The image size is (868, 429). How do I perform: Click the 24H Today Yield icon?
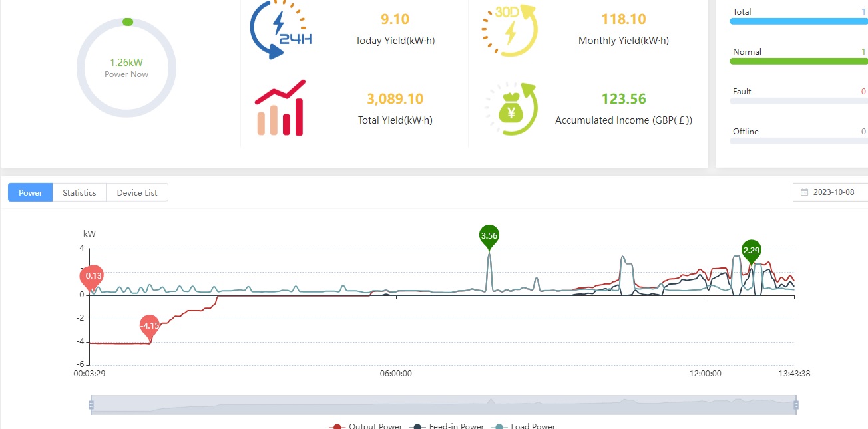click(280, 30)
